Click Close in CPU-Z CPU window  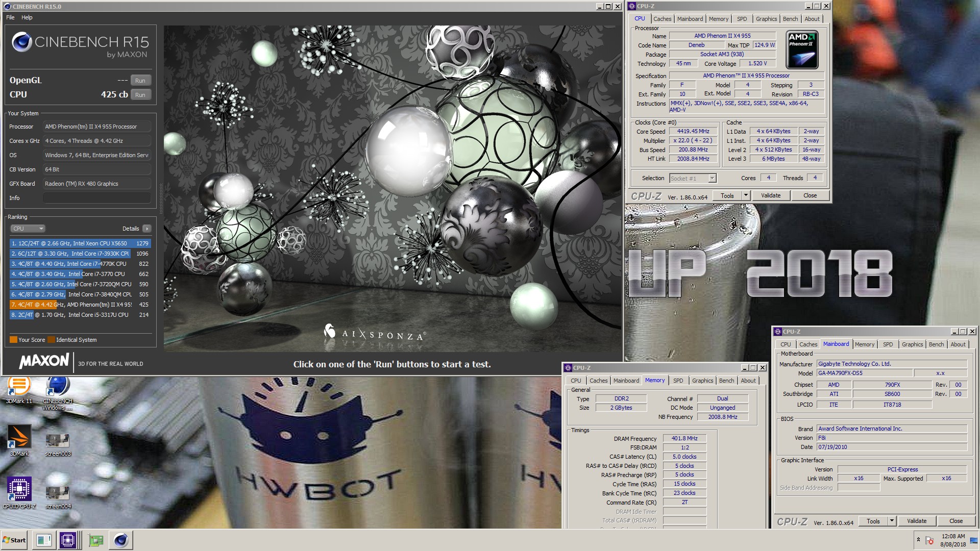pos(810,195)
